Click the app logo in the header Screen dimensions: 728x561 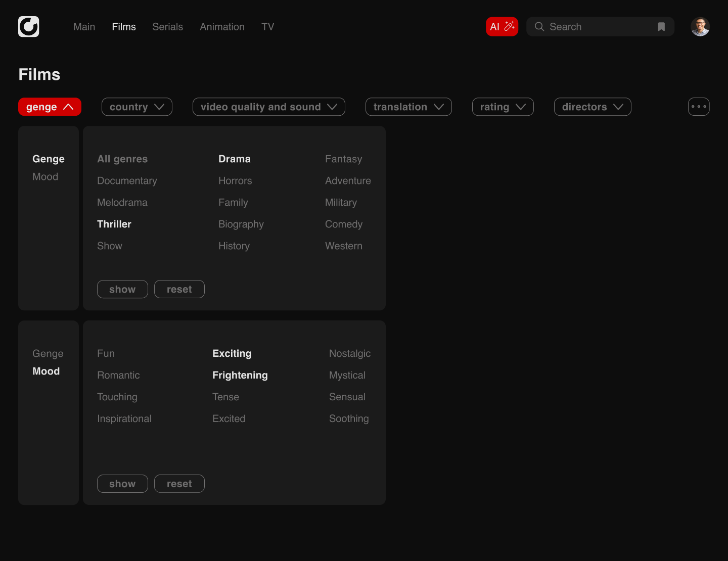[29, 27]
